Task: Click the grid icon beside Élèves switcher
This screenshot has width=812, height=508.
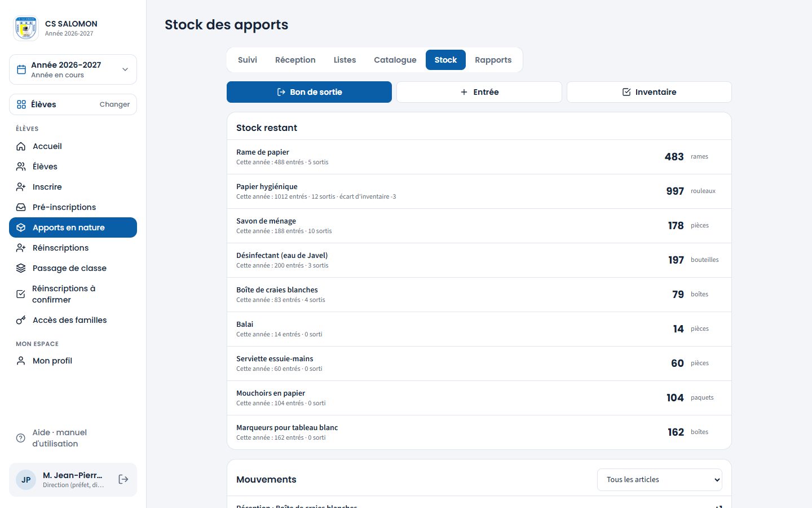Action: (x=21, y=104)
